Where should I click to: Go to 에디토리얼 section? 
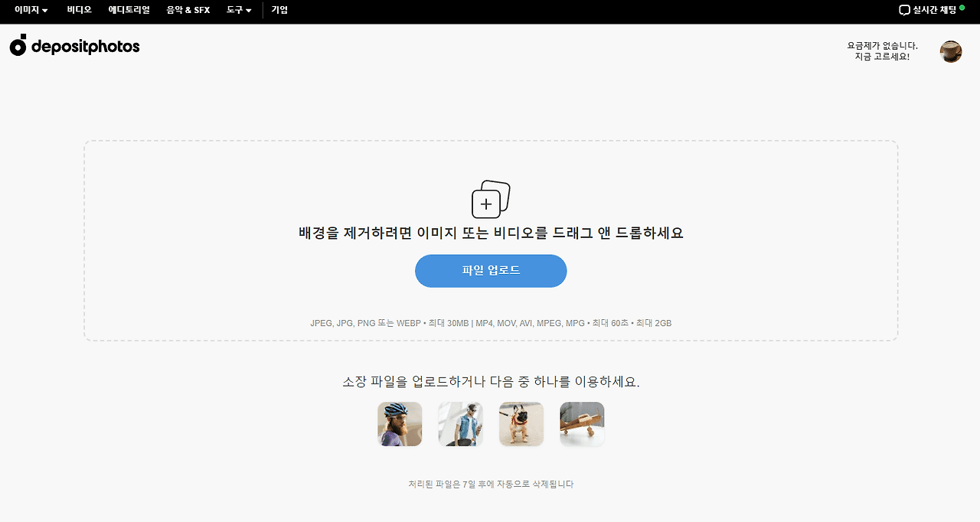click(129, 11)
